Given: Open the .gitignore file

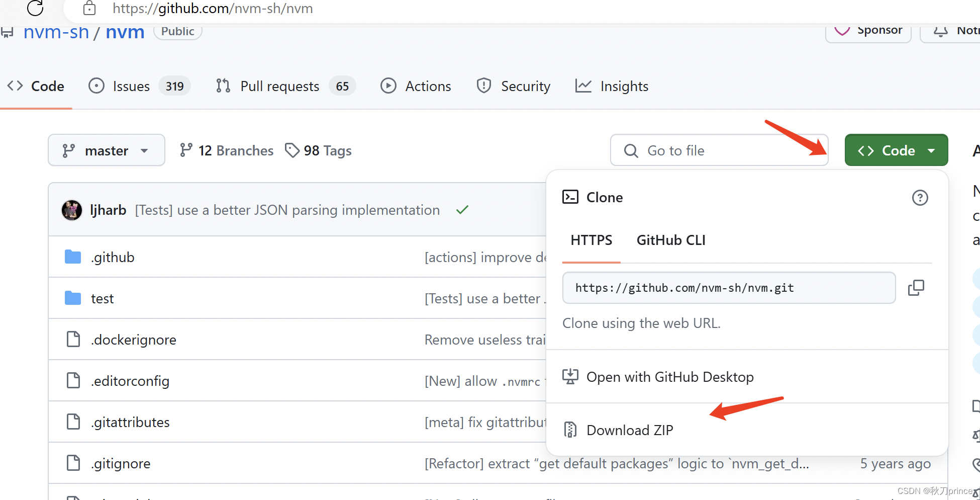Looking at the screenshot, I should (120, 463).
